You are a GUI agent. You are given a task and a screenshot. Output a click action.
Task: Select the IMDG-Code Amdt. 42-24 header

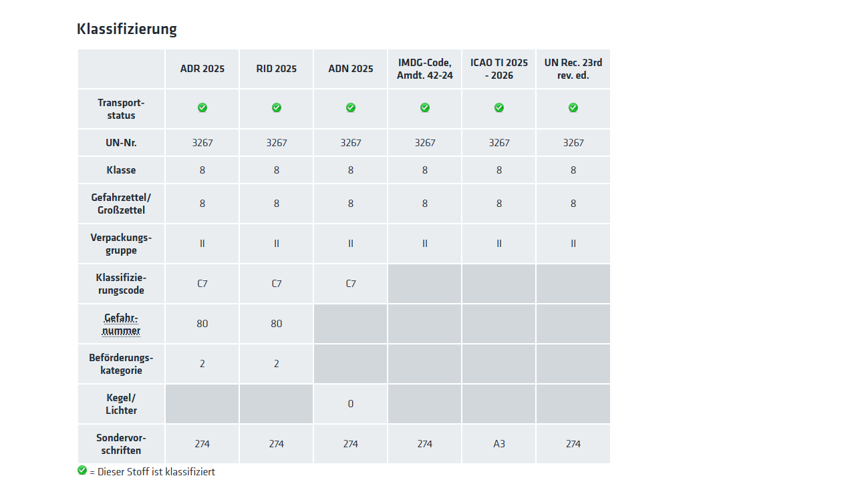pyautogui.click(x=425, y=69)
